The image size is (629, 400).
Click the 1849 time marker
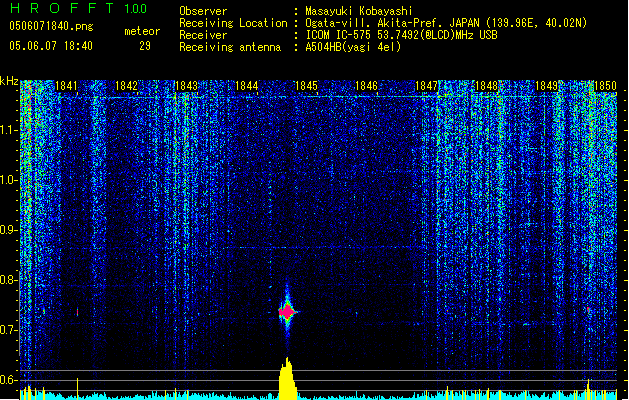click(x=546, y=86)
